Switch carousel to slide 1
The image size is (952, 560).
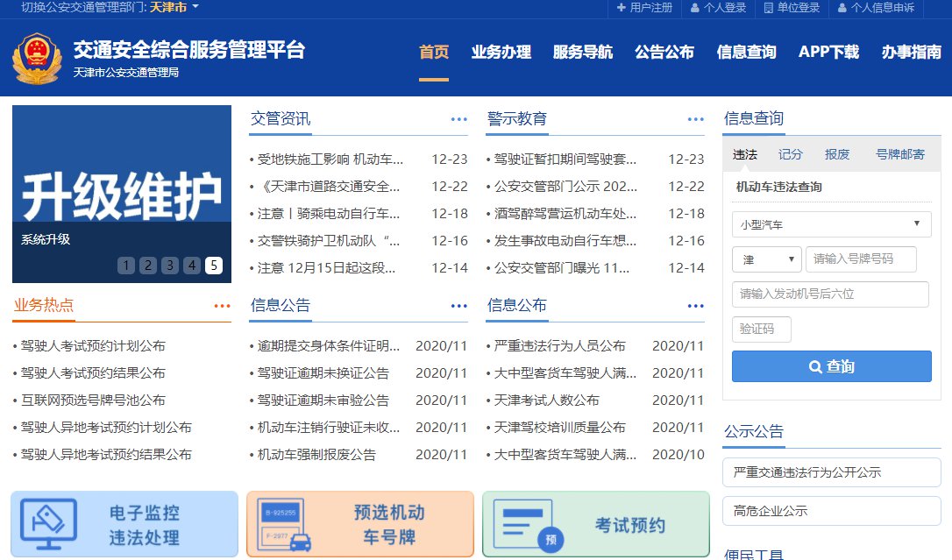(x=126, y=266)
